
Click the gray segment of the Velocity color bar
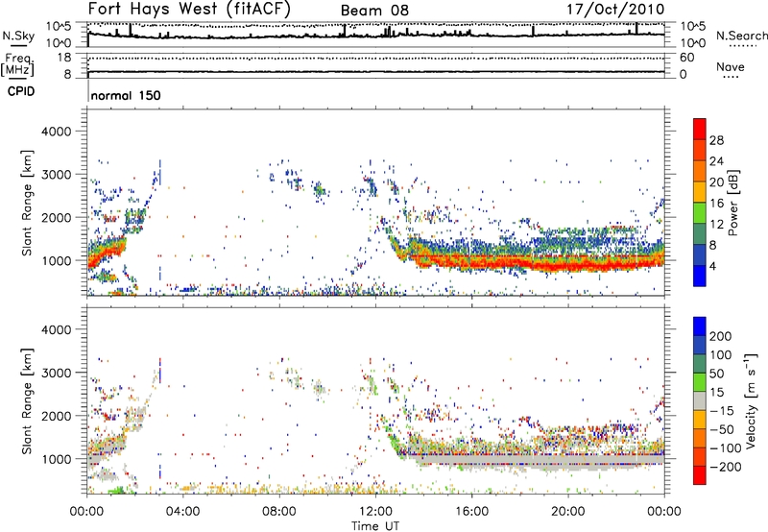click(x=700, y=401)
